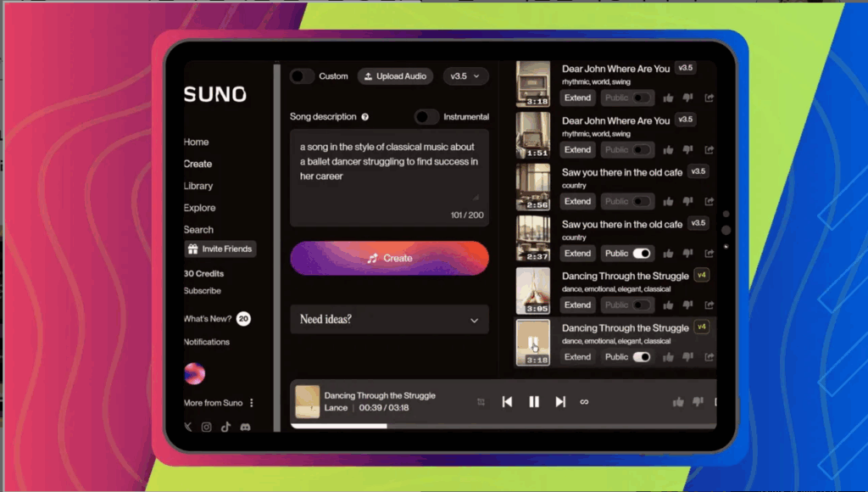
Task: Share the Saw you there country song at 2:56
Action: point(709,202)
